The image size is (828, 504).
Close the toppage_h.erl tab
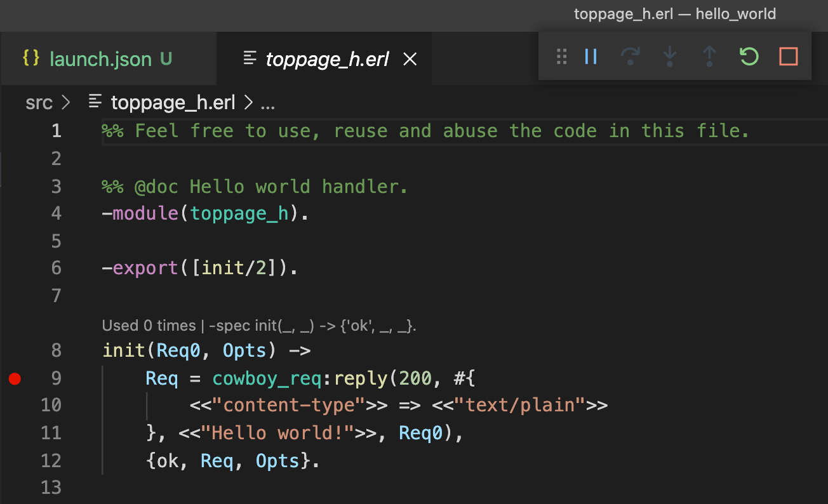coord(410,59)
